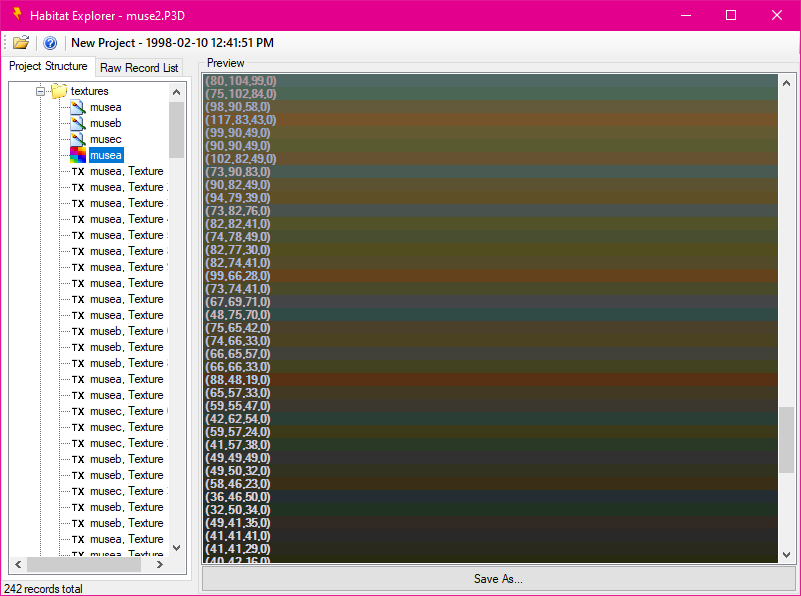Select color swatch (80,104,99,0)
This screenshot has height=596, width=801.
490,81
